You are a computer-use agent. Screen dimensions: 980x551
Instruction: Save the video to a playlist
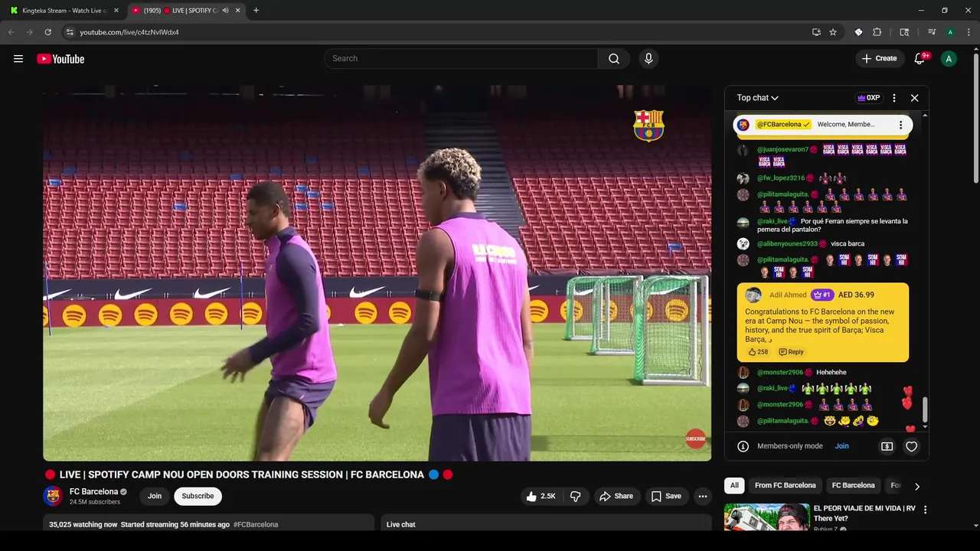click(666, 496)
